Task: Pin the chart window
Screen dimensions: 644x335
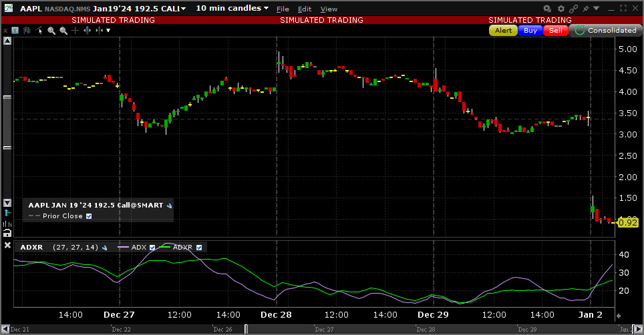Action: click(586, 9)
